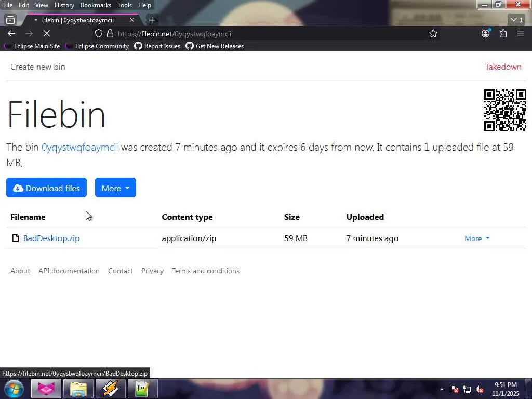Stop loading the page
The width and height of the screenshot is (532, 399).
pos(47,34)
